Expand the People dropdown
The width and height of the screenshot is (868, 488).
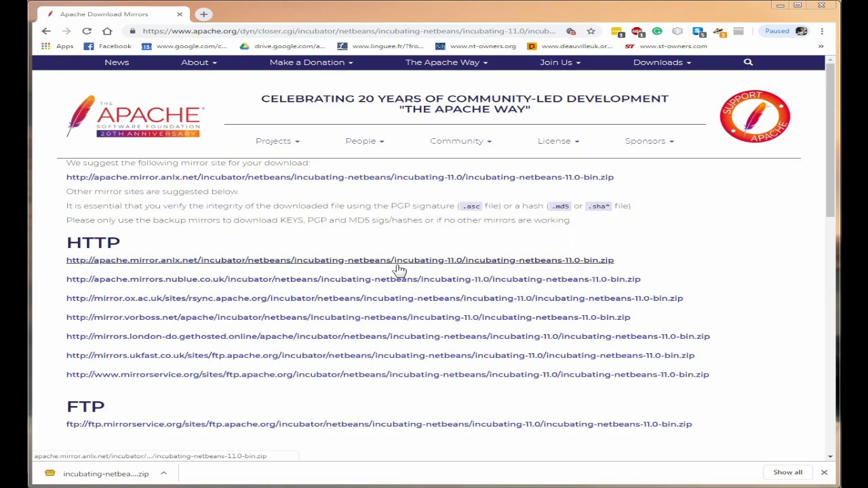(365, 141)
